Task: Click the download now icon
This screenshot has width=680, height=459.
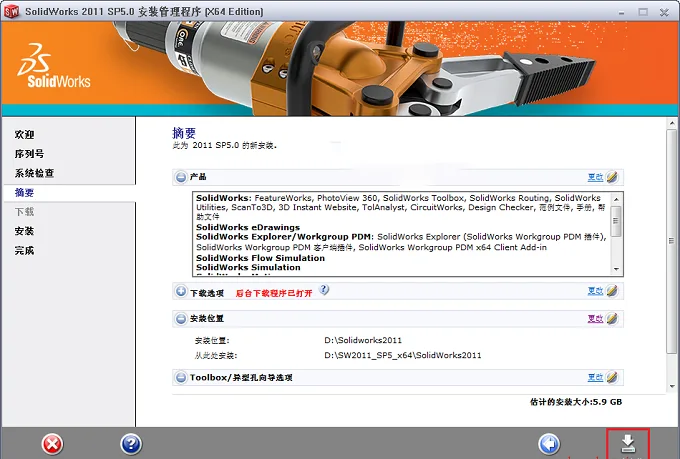Action: point(628,444)
